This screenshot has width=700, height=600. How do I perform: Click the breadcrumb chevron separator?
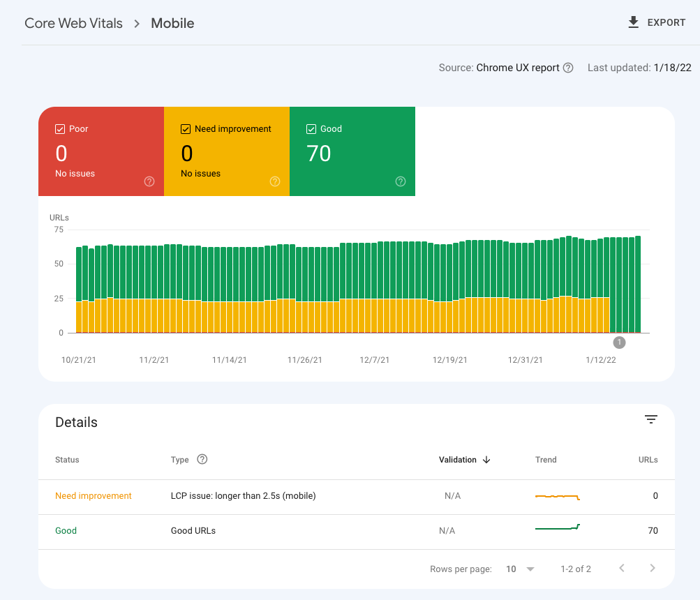click(137, 24)
